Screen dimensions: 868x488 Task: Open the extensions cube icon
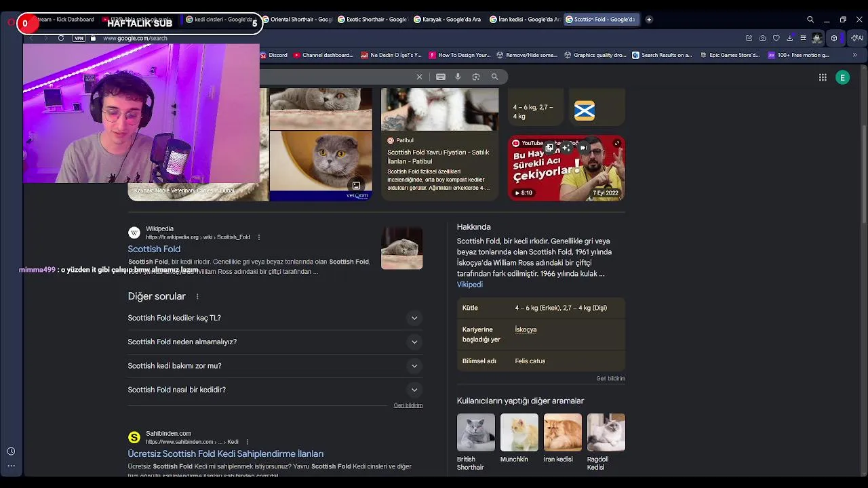[x=834, y=38]
